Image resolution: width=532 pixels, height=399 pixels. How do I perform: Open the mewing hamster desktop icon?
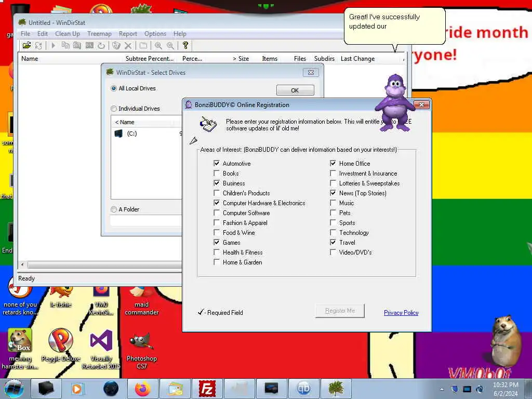click(20, 348)
